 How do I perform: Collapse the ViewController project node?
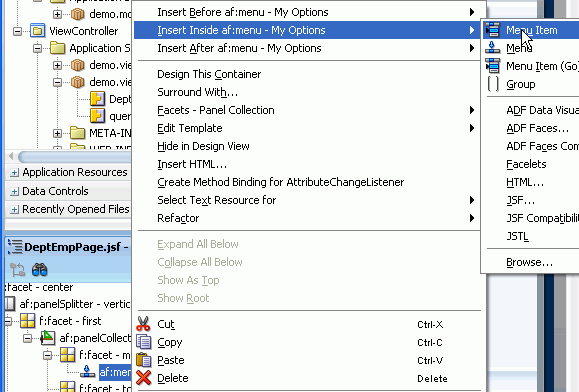tap(17, 31)
